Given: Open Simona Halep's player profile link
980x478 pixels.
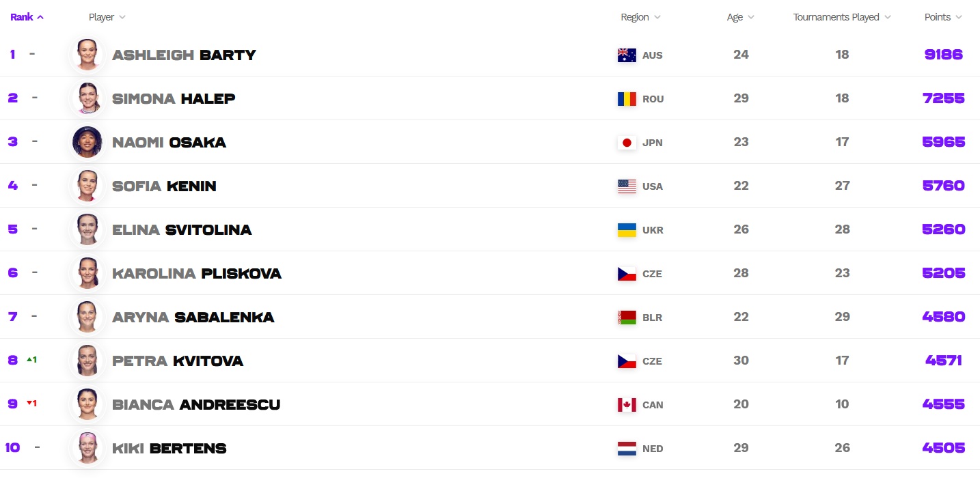Looking at the screenshot, I should point(174,99).
